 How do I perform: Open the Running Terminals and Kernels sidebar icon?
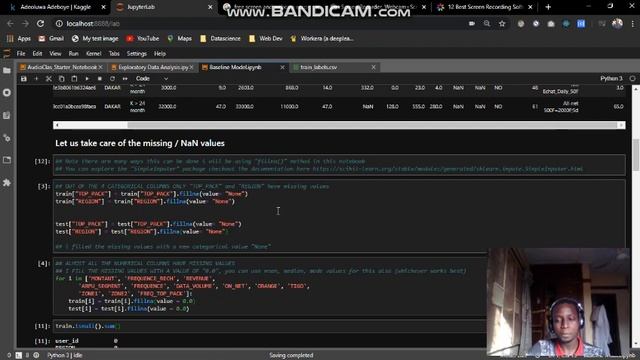(7, 93)
